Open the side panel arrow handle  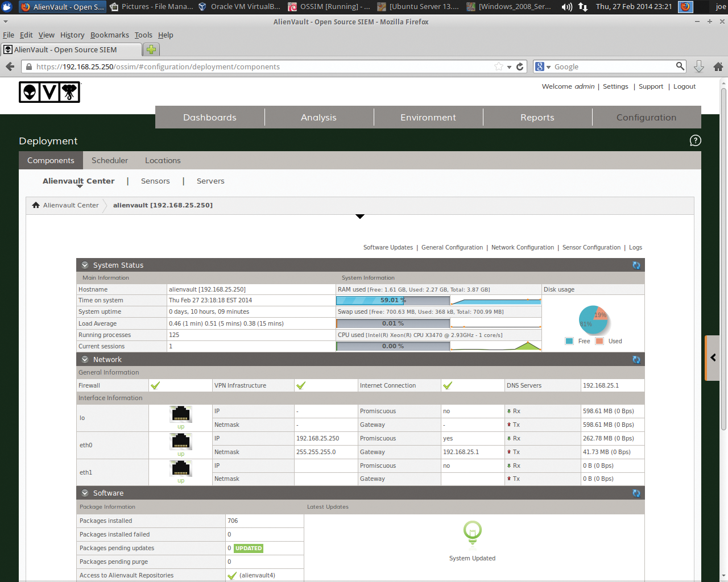click(x=713, y=357)
